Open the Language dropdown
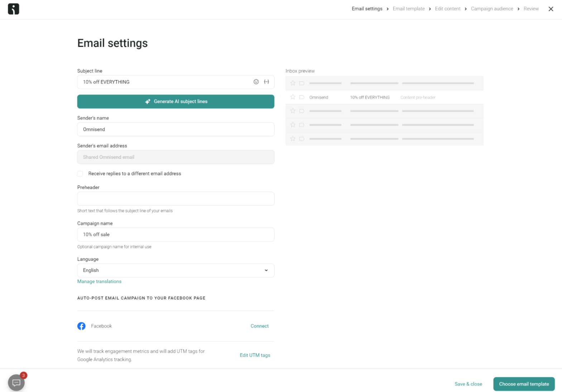This screenshot has width=562, height=392. tap(176, 271)
